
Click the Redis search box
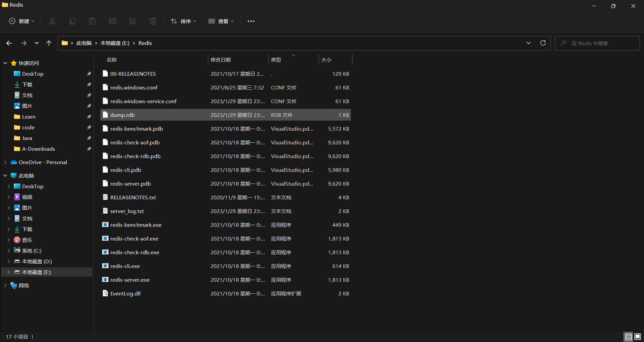coord(597,43)
